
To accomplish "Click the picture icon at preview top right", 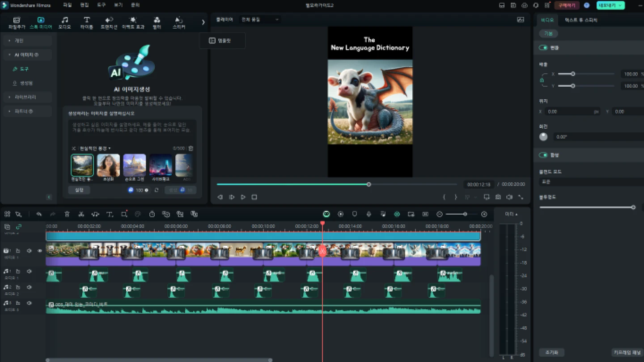I will [x=521, y=20].
